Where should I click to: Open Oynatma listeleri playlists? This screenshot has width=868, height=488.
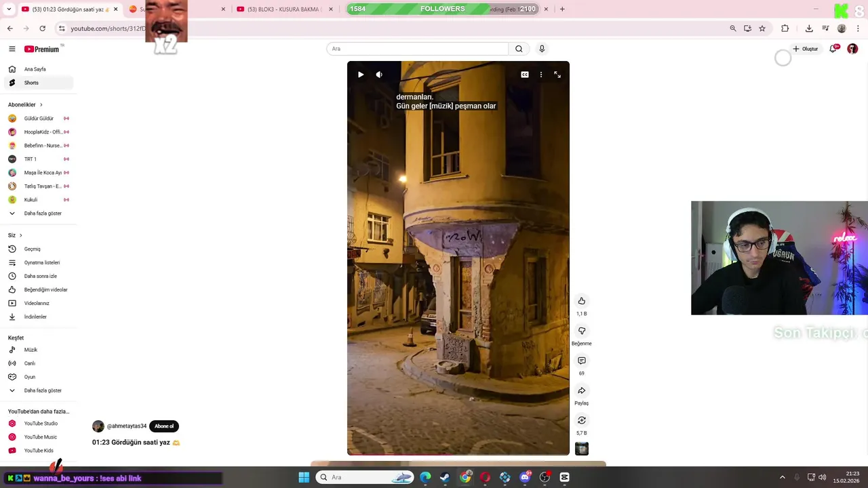pos(39,262)
